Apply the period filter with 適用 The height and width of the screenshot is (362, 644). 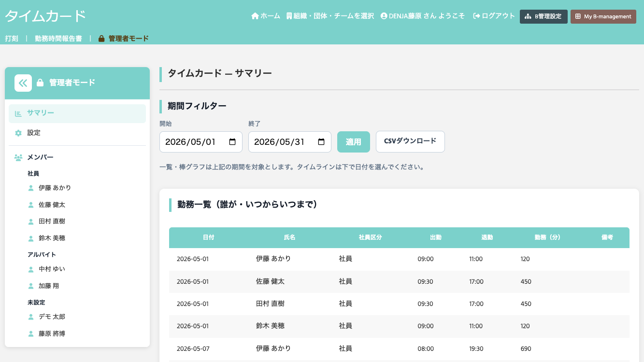pos(354,142)
